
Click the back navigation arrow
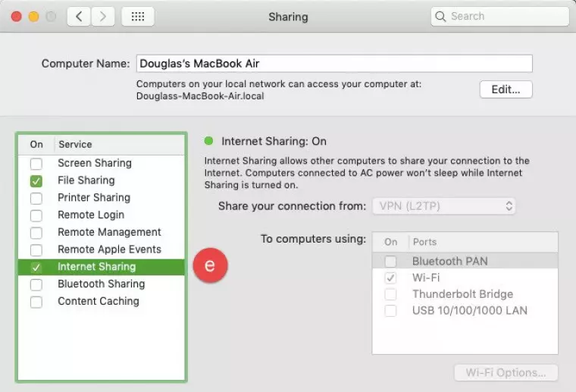tap(80, 17)
